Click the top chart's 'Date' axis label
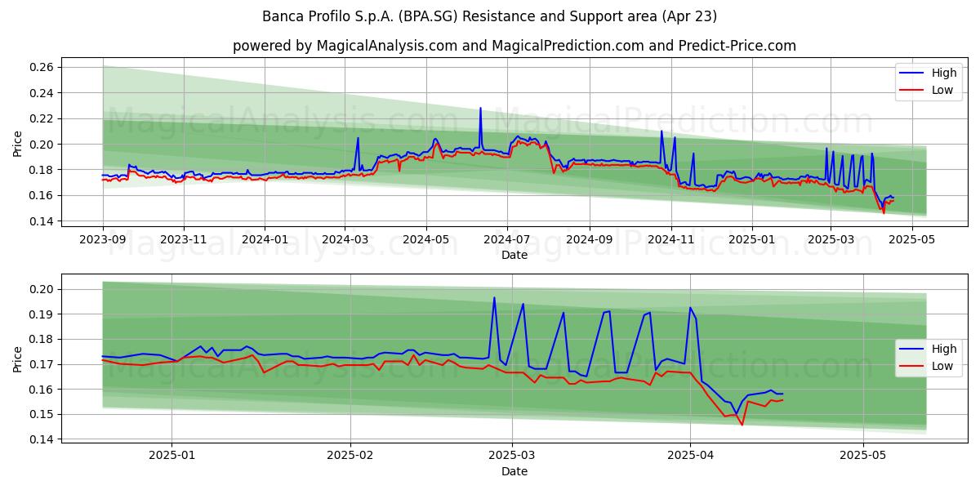The width and height of the screenshot is (980, 490). point(514,255)
